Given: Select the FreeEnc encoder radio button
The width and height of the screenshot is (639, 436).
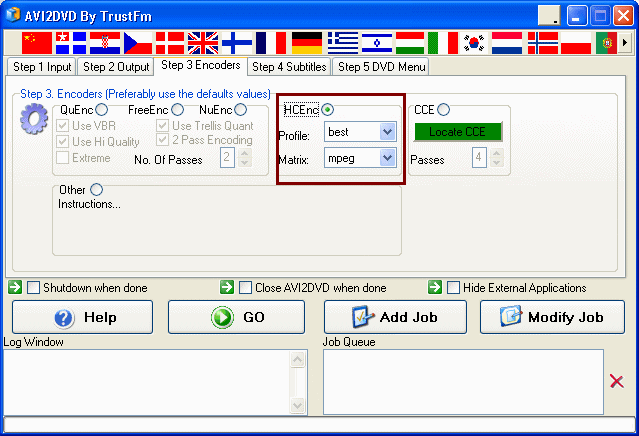Looking at the screenshot, I should (x=177, y=110).
